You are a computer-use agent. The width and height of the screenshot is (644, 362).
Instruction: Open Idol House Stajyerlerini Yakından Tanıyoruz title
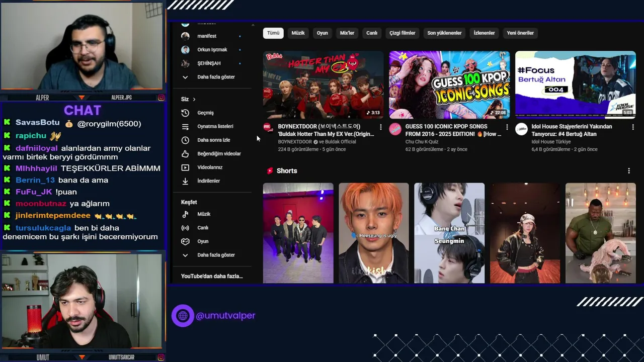point(572,130)
